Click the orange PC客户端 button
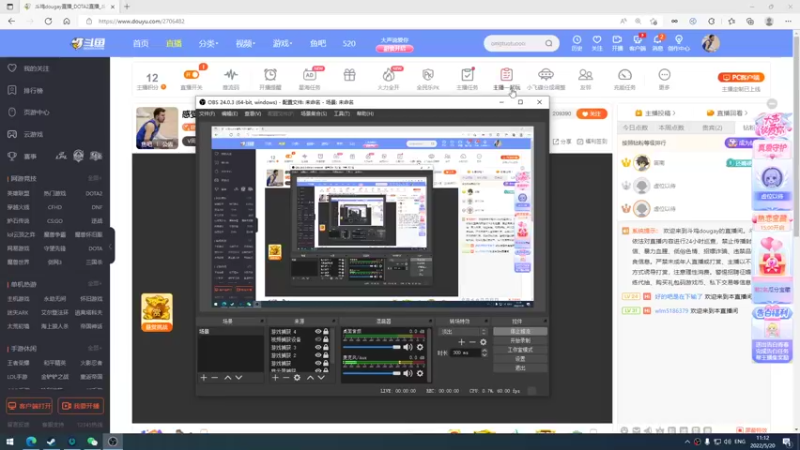The height and width of the screenshot is (450, 800). click(741, 77)
